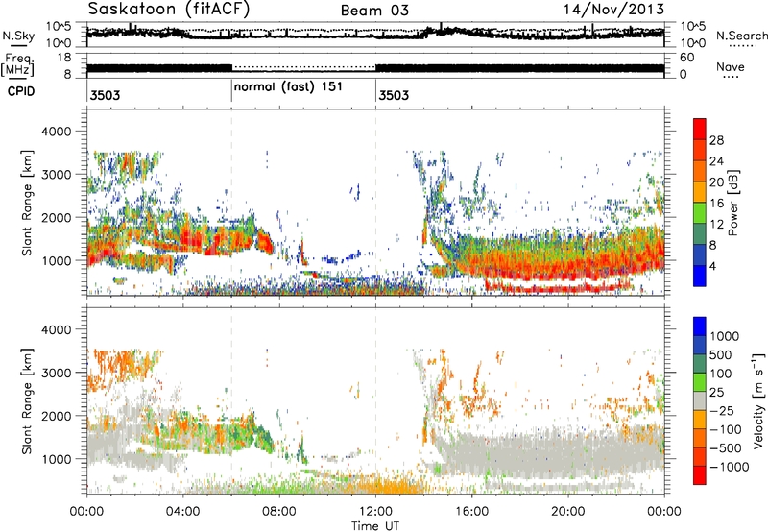Viewport: 768px width, 532px height.
Task: Select the 20 dB colorbar label
Action: pyautogui.click(x=716, y=182)
